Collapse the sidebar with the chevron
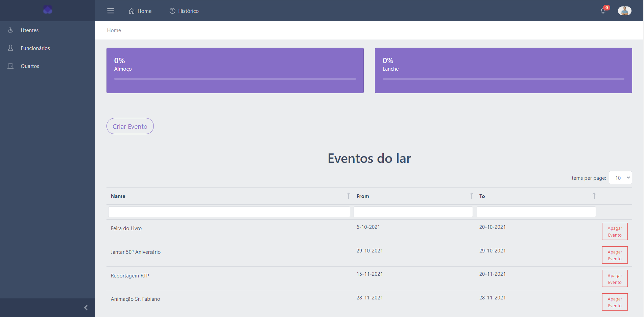This screenshot has width=644, height=317. pyautogui.click(x=86, y=308)
